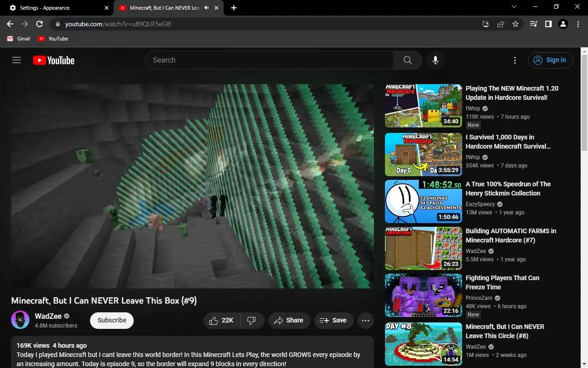Viewport: 588px width, 368px height.
Task: Share this video
Action: point(289,321)
